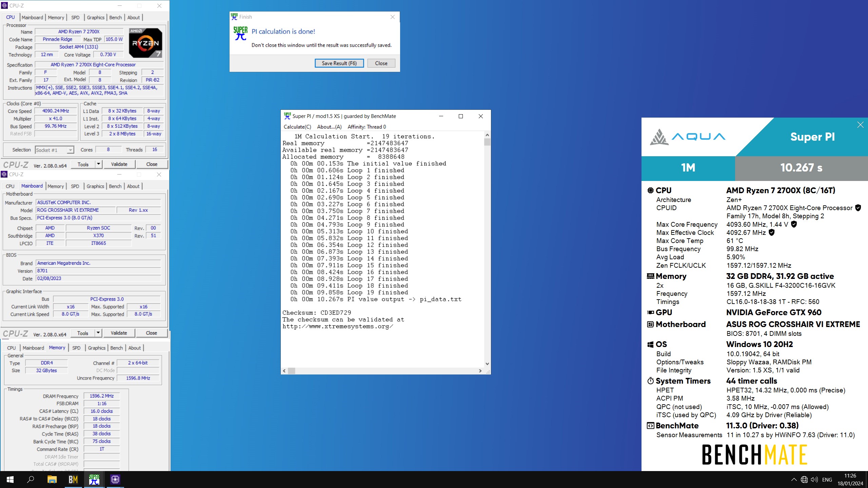The image size is (868, 488).
Task: Click Validate in top CPU-Z window
Action: 119,164
